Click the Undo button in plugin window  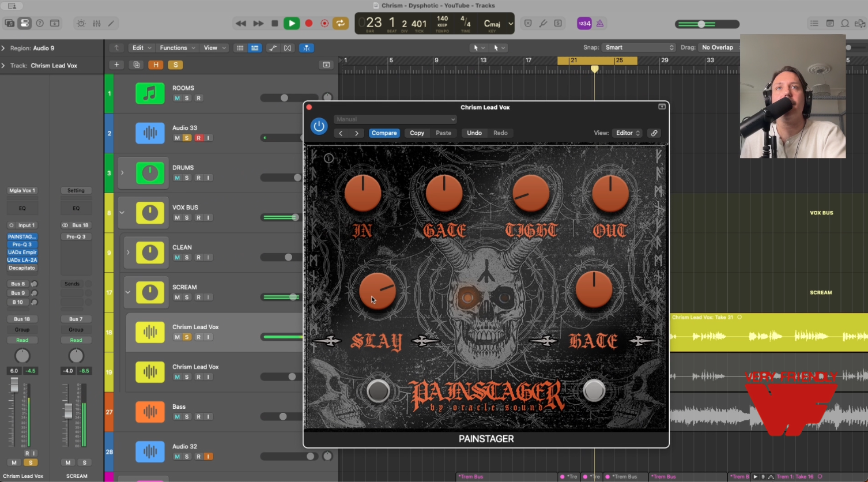point(474,133)
